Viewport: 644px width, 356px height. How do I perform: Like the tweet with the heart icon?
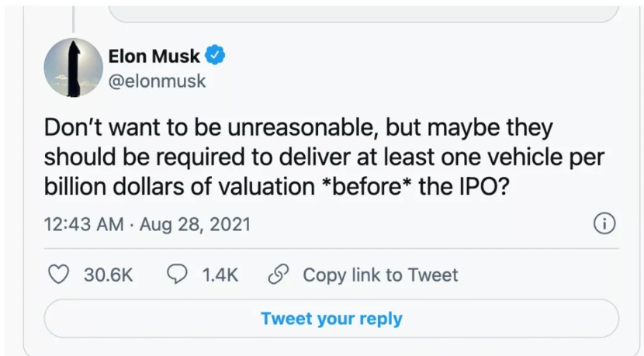coord(59,275)
